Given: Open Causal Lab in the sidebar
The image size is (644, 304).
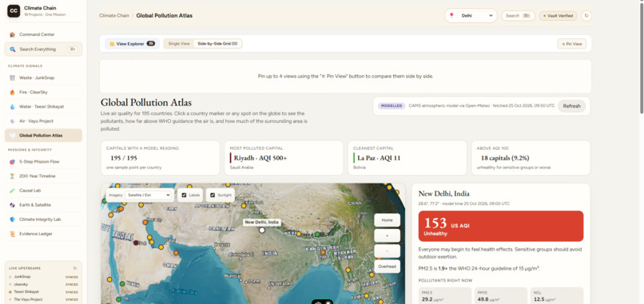Looking at the screenshot, I should coord(43,191).
